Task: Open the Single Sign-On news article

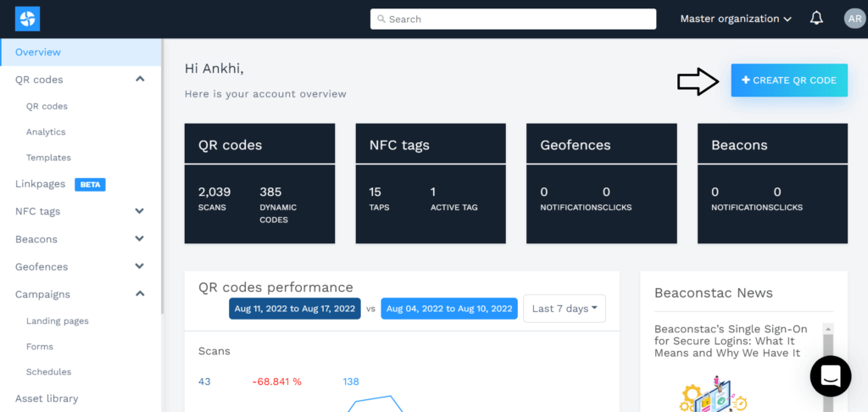Action: coord(731,341)
